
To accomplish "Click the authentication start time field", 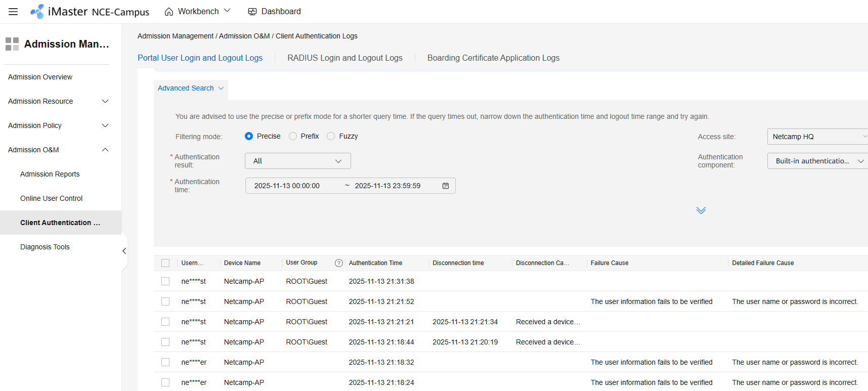I will click(287, 186).
